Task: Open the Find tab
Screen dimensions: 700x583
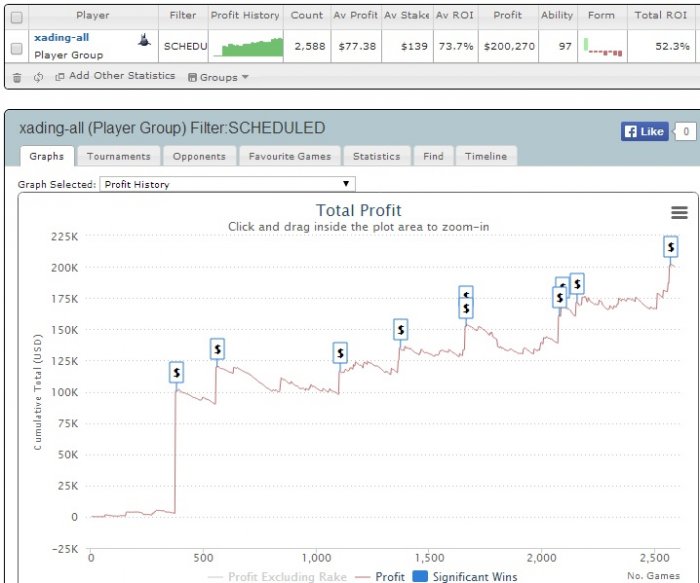Action: click(433, 156)
